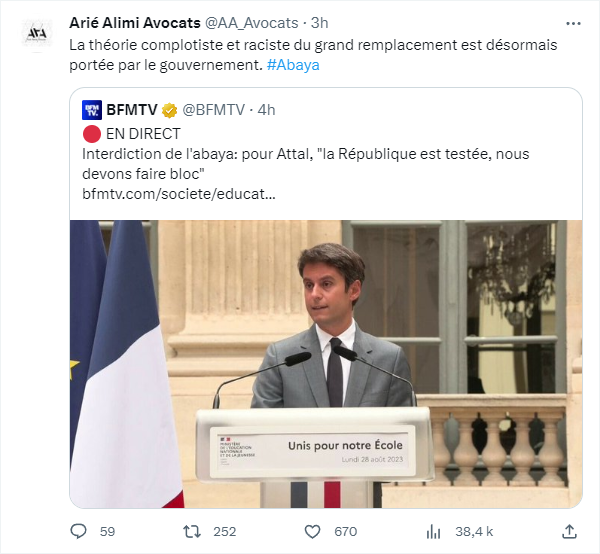Open the three-dot more options menu

point(573,24)
